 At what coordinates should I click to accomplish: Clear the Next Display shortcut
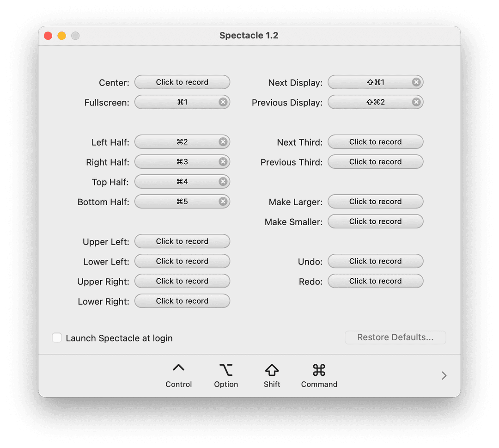[416, 82]
